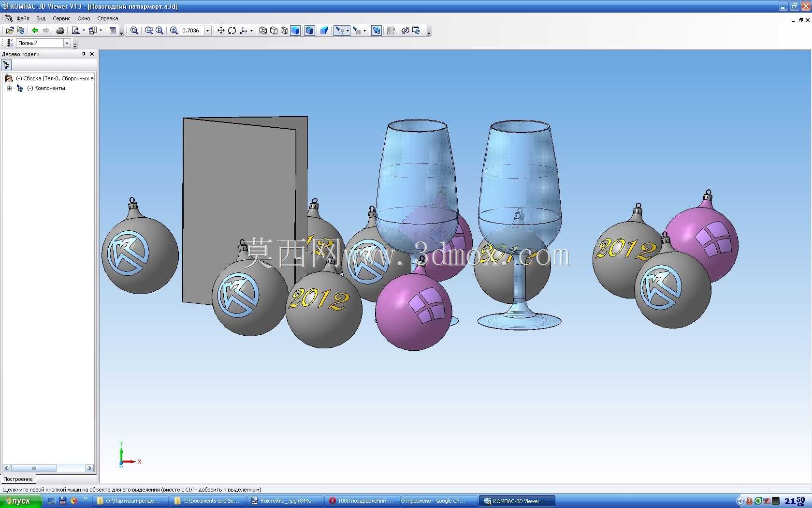Open the Полный display mode dropdown
The width and height of the screenshot is (812, 508).
click(67, 43)
